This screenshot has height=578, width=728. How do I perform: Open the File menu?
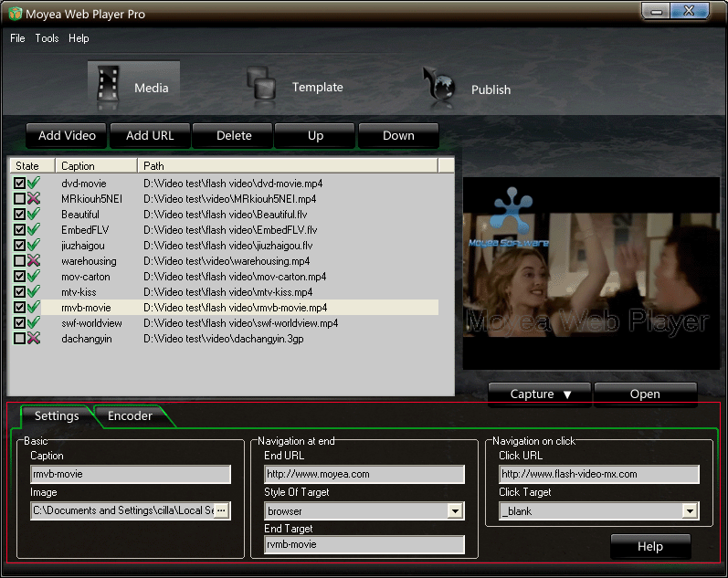tap(17, 38)
